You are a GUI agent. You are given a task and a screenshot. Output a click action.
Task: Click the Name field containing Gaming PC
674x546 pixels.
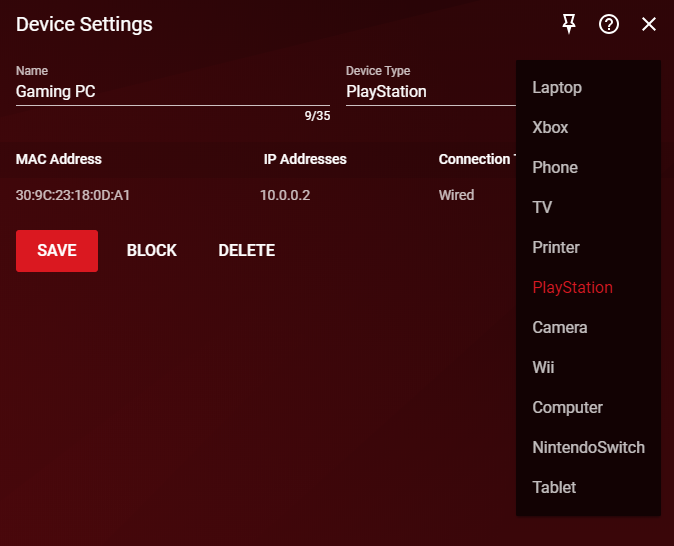172,92
